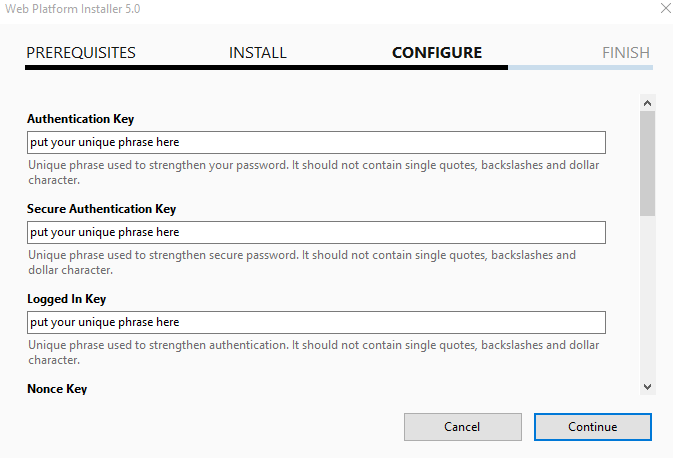Screen dimensions: 673x458
Task: Click the Secure Authentication Key label
Action: click(102, 209)
